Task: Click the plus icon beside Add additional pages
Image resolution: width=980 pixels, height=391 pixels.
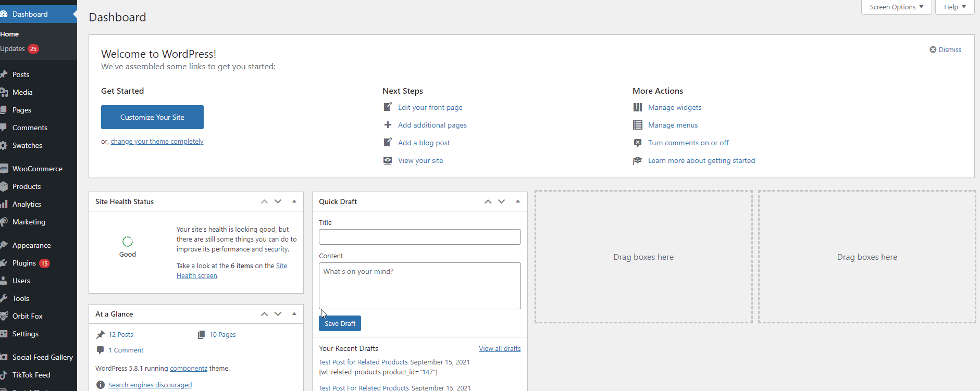Action: [388, 125]
